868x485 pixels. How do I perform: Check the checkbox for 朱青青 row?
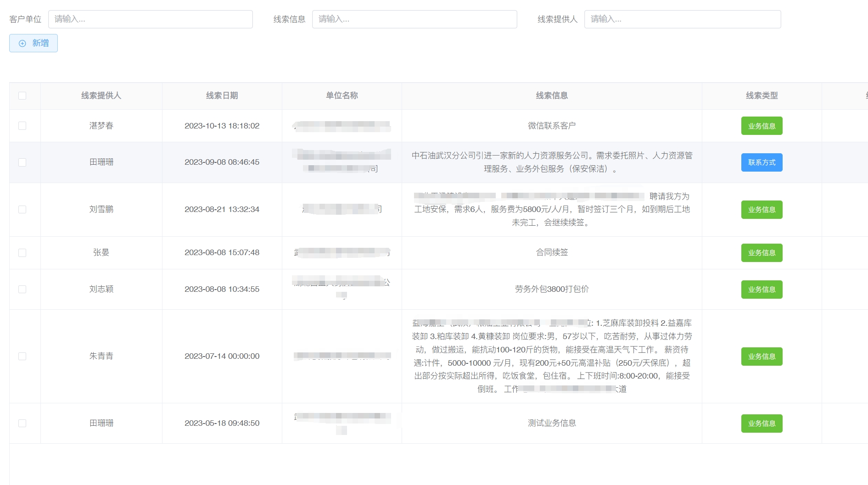coord(22,357)
